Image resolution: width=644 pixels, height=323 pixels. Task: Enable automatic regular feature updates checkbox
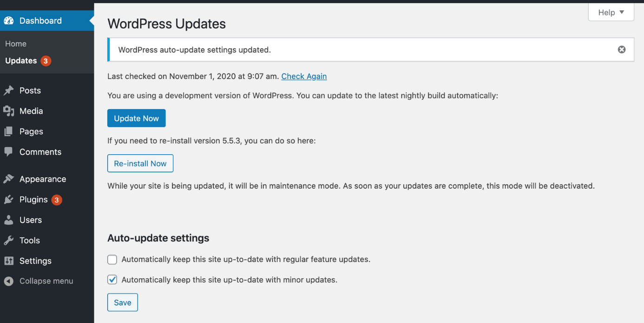tap(112, 259)
